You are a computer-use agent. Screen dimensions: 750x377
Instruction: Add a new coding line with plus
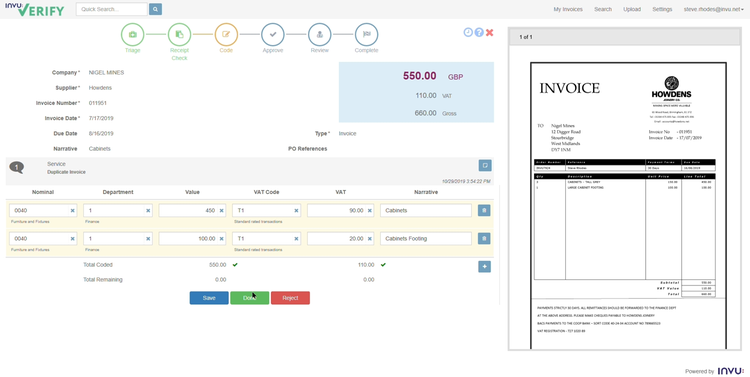[484, 266]
